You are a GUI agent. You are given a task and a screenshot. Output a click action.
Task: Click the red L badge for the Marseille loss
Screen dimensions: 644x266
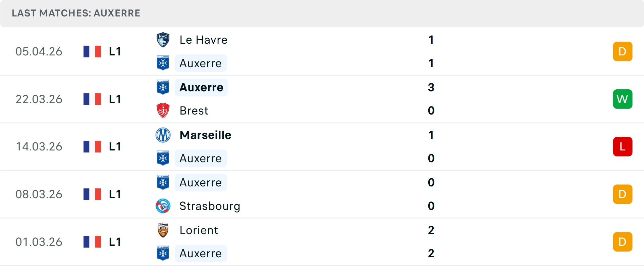click(623, 146)
